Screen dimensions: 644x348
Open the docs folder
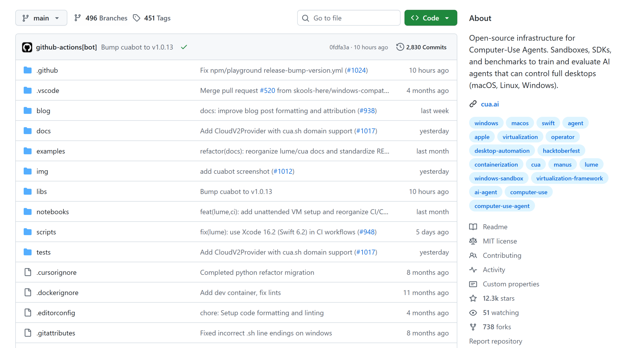pyautogui.click(x=44, y=131)
